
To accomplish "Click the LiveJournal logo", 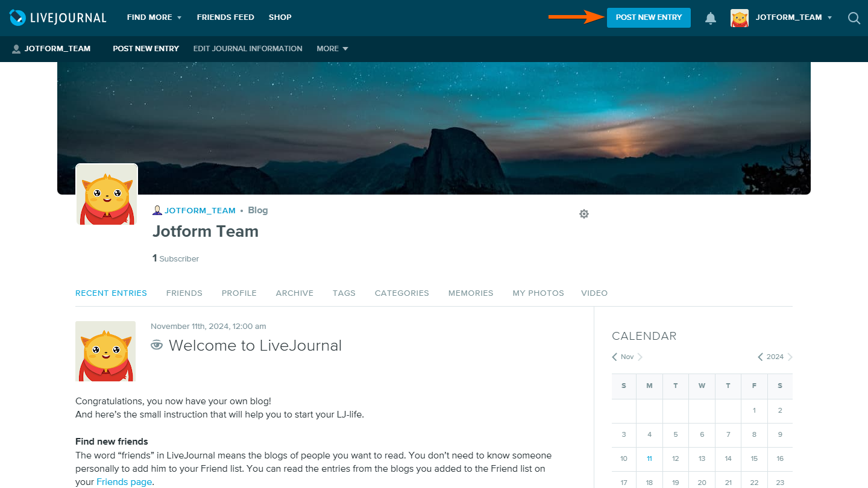I will tap(58, 17).
